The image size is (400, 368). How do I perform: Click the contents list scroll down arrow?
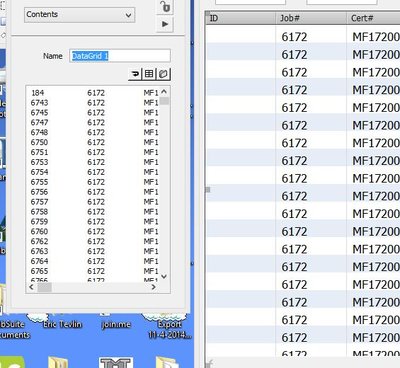tap(164, 276)
